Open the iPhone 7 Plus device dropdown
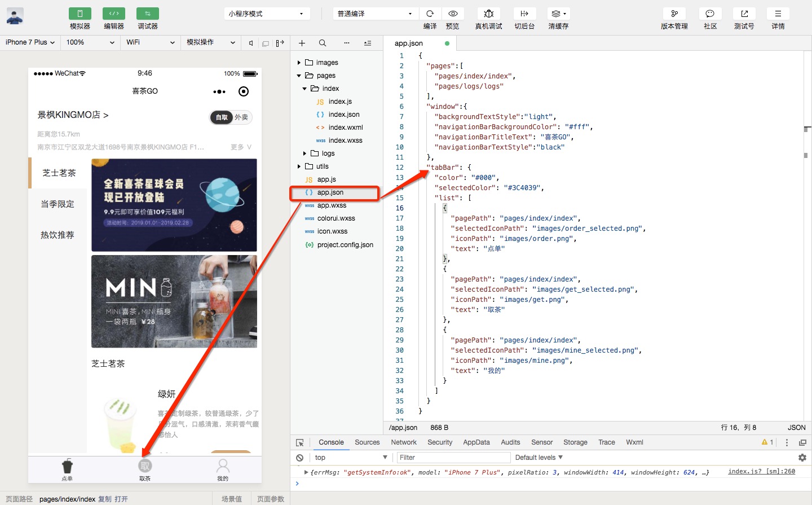Image resolution: width=812 pixels, height=505 pixels. (x=30, y=42)
